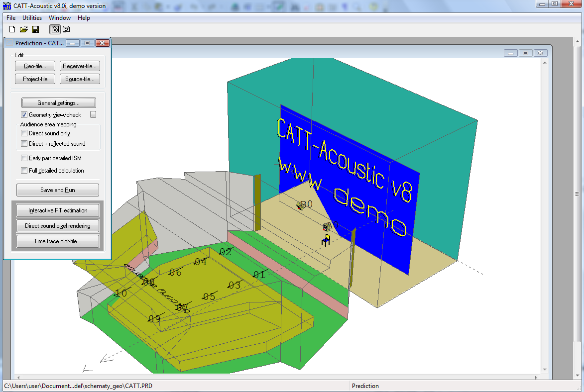Image resolution: width=584 pixels, height=392 pixels.
Task: Close the geometry view child window
Action: click(540, 53)
